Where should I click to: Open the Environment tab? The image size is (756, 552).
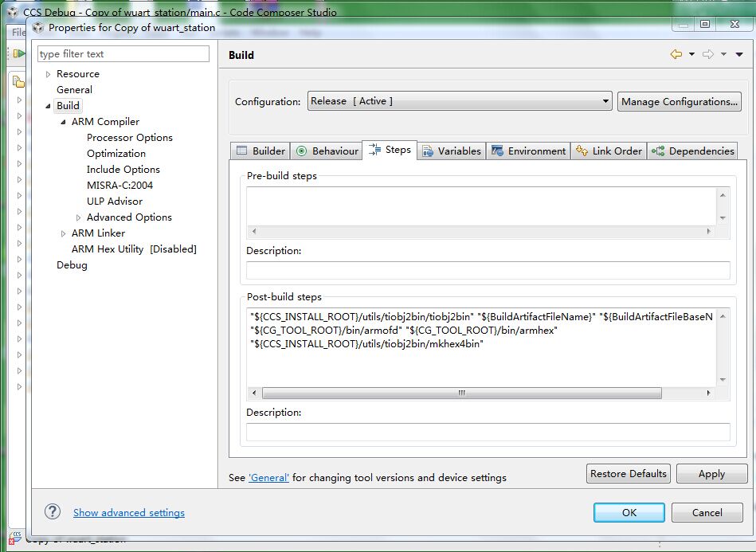pyautogui.click(x=528, y=151)
